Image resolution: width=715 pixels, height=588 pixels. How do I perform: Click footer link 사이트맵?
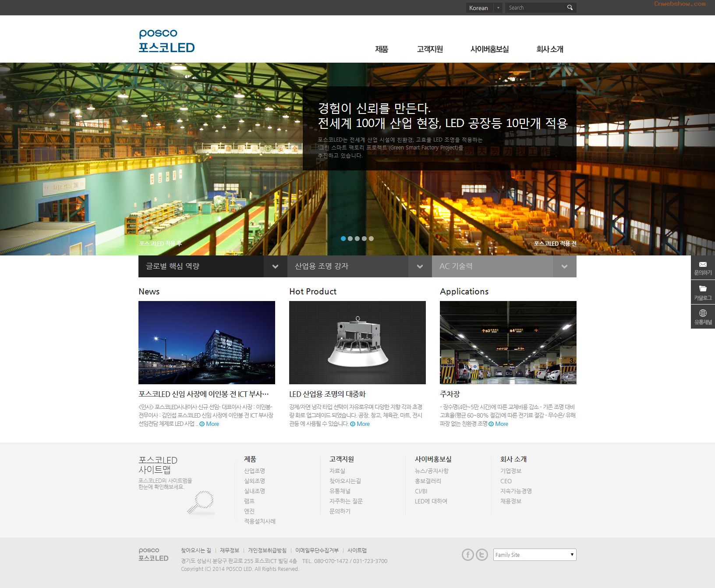(x=357, y=550)
